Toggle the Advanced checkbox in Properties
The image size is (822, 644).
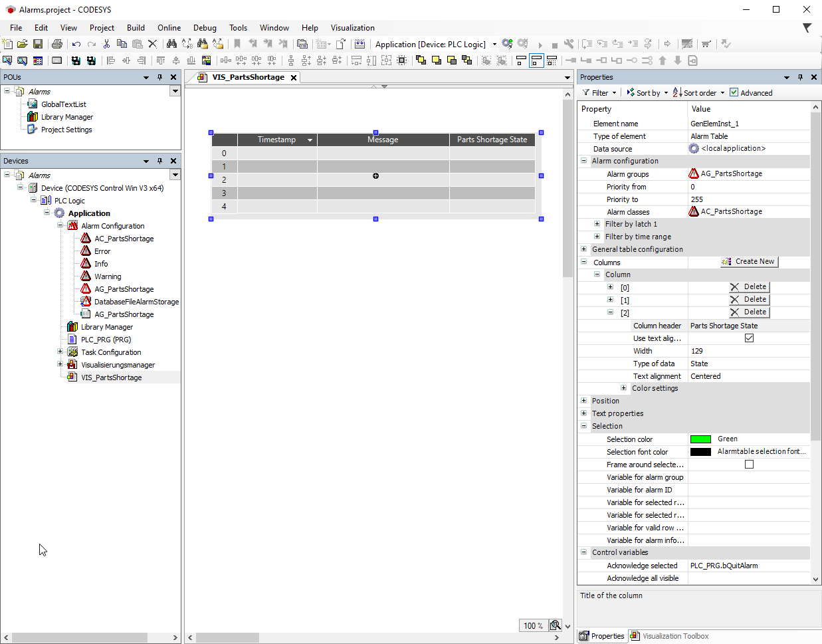click(734, 92)
